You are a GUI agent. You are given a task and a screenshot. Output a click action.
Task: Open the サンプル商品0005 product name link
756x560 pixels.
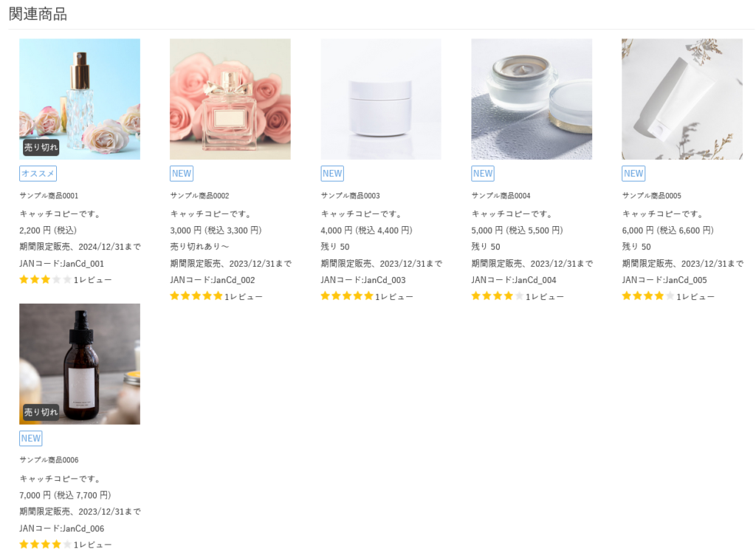pyautogui.click(x=651, y=196)
